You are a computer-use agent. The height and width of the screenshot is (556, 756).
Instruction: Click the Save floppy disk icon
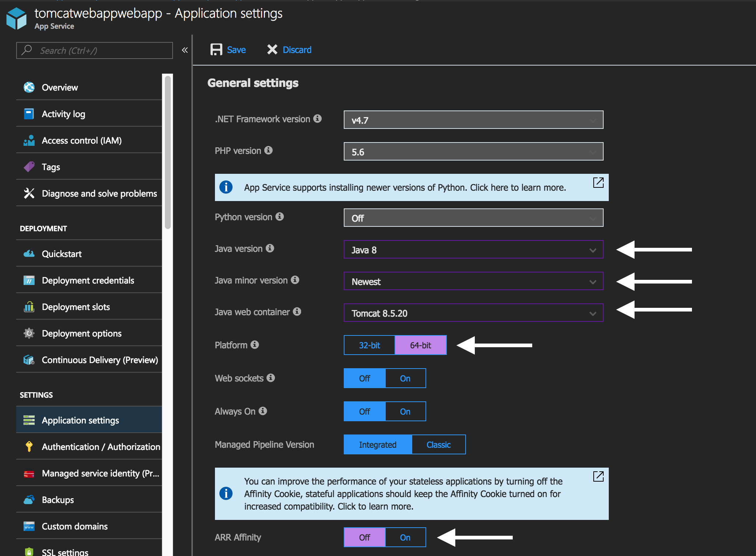tap(216, 50)
